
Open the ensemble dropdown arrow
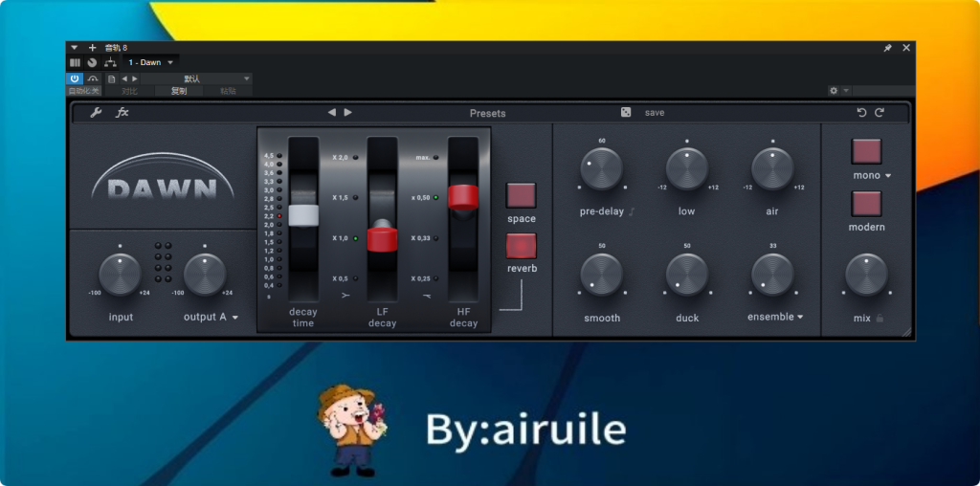click(x=800, y=318)
